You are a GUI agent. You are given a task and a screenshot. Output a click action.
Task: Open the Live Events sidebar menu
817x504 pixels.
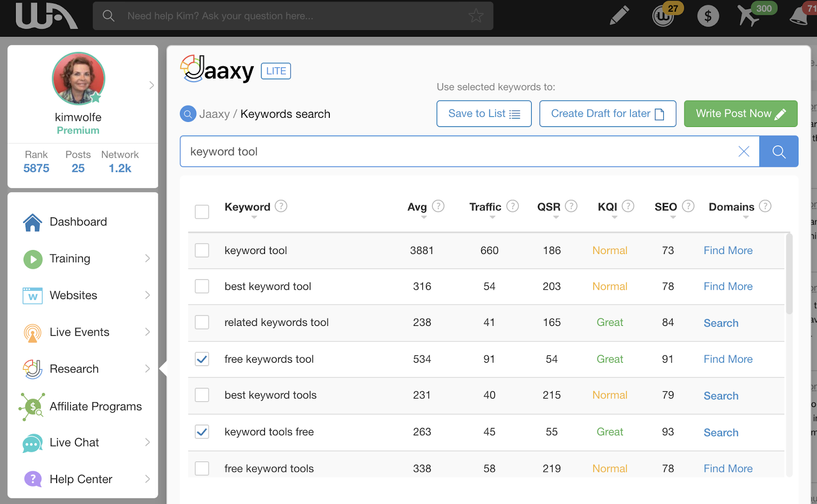[x=80, y=332]
